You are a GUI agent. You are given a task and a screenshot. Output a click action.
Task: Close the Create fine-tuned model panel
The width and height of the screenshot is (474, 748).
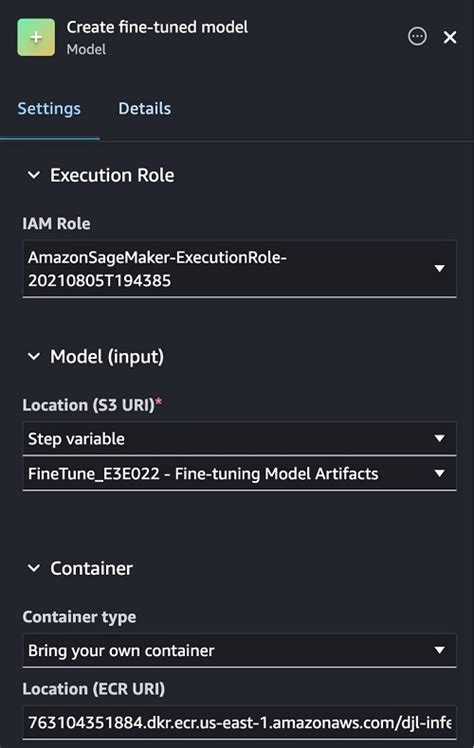[450, 37]
